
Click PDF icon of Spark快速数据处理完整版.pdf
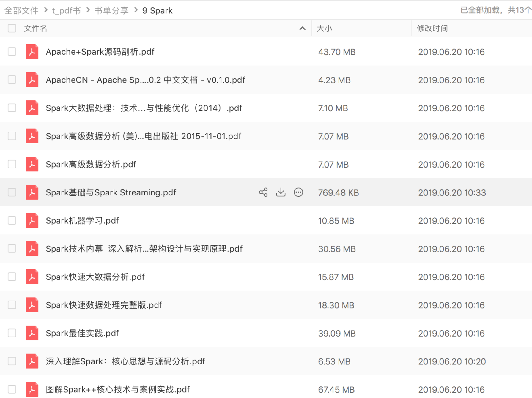[32, 305]
